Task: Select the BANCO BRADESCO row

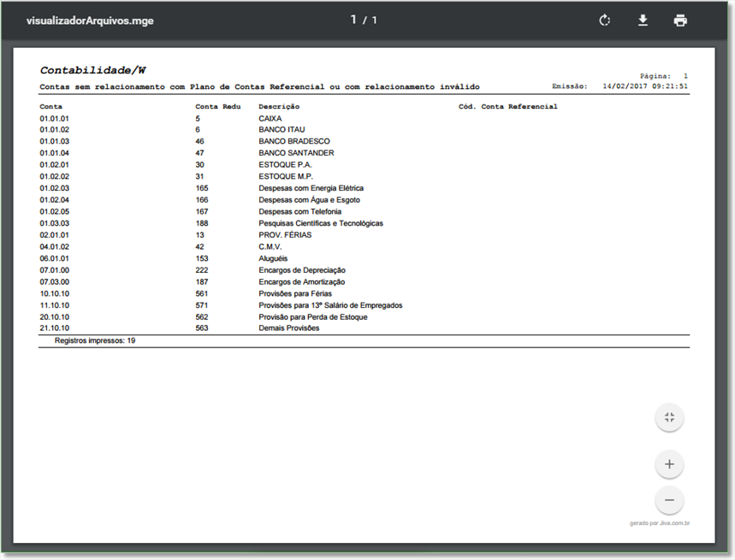Action: pyautogui.click(x=364, y=141)
